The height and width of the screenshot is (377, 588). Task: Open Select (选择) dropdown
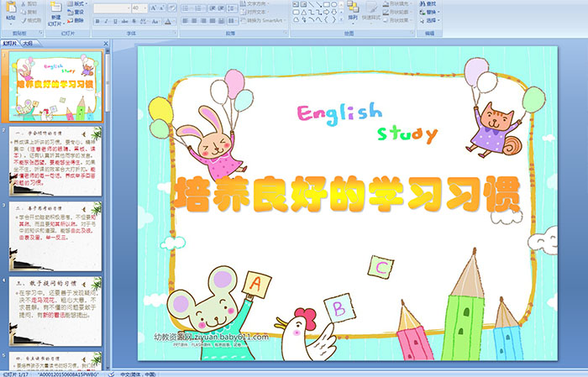430,20
